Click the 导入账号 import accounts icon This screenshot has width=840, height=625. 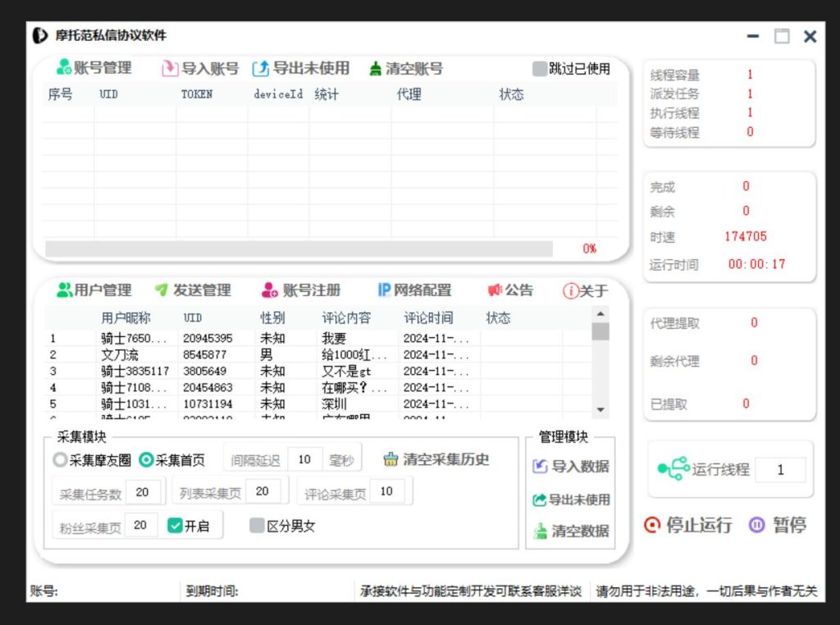coord(170,69)
